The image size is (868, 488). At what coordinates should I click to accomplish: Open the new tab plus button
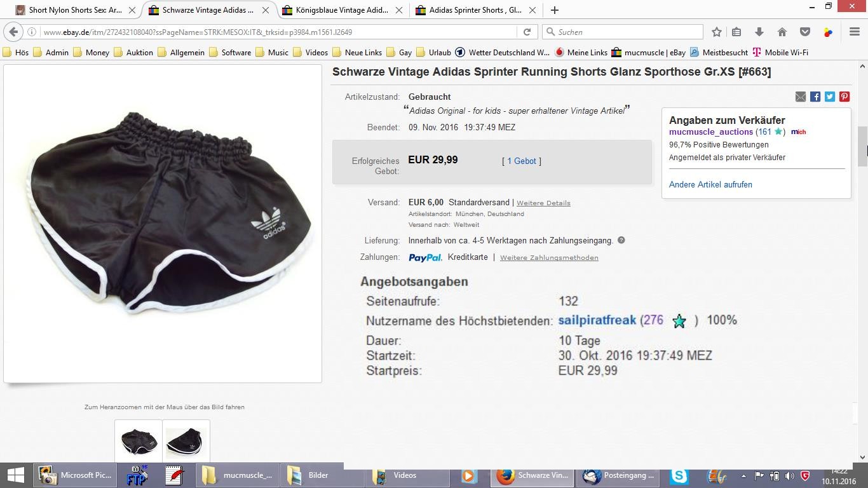(x=555, y=10)
